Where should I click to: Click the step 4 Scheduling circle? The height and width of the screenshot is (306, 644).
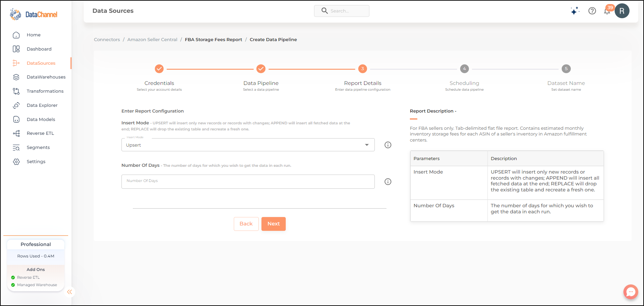[x=465, y=69]
